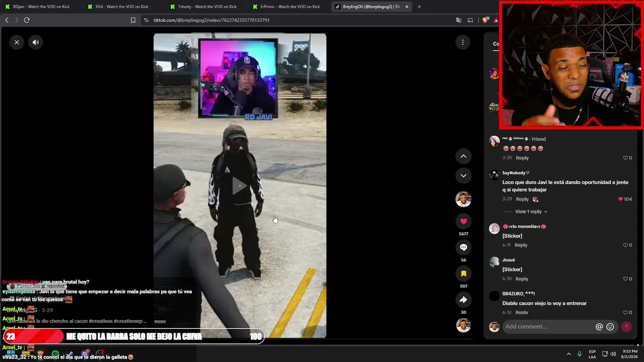The width and height of the screenshot is (644, 362).
Task: Go back to the previous page
Action: pos(7,20)
